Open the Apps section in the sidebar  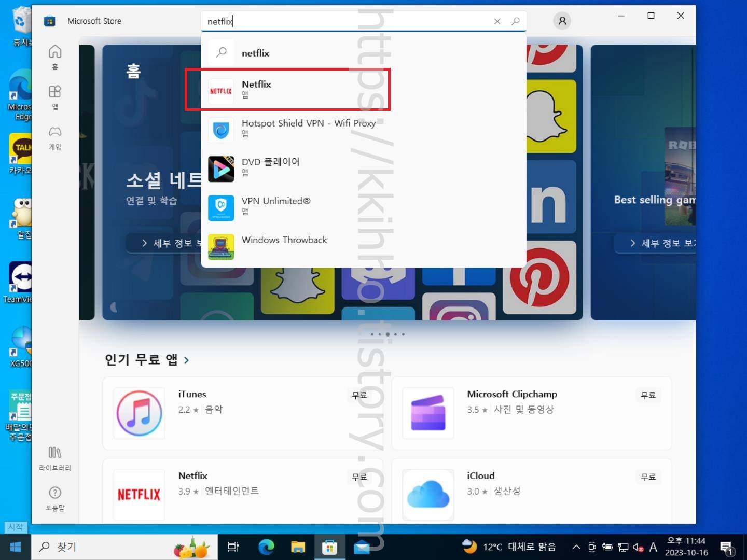point(55,97)
